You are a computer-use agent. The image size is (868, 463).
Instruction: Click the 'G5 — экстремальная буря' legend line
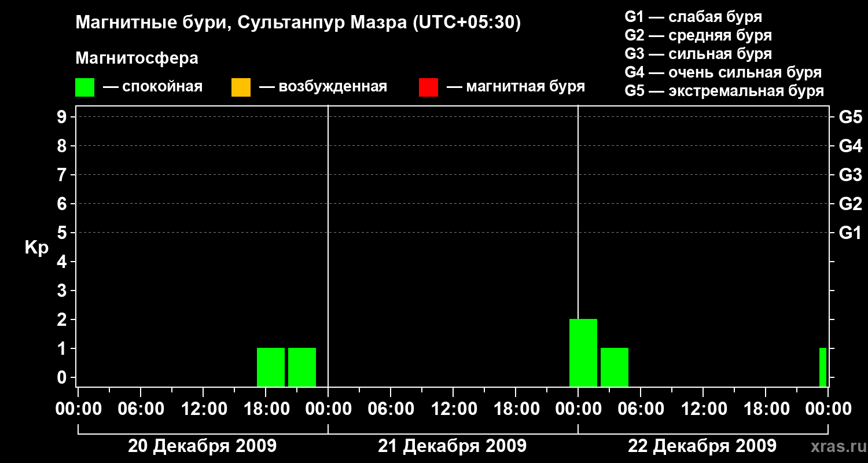[724, 91]
